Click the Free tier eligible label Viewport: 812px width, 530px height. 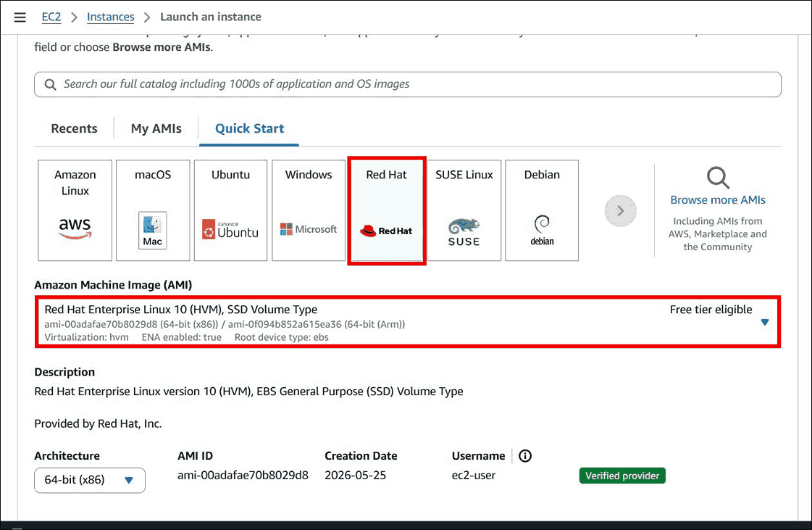tap(711, 310)
